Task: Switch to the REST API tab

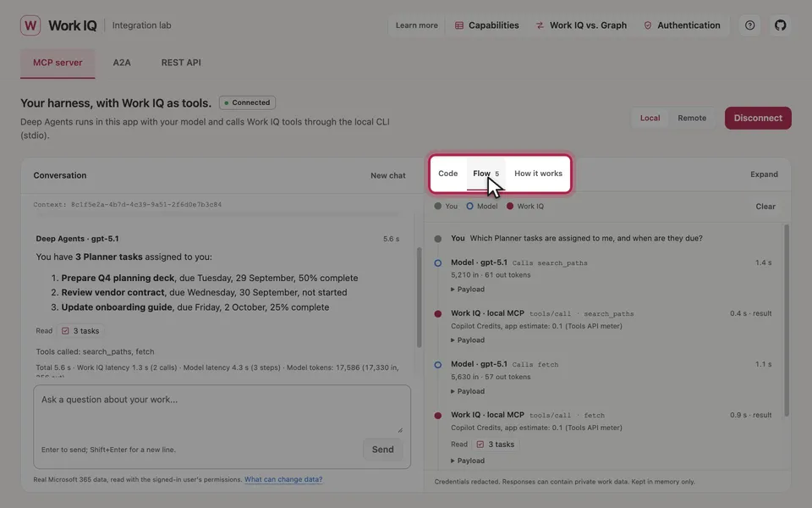Action: pos(181,63)
